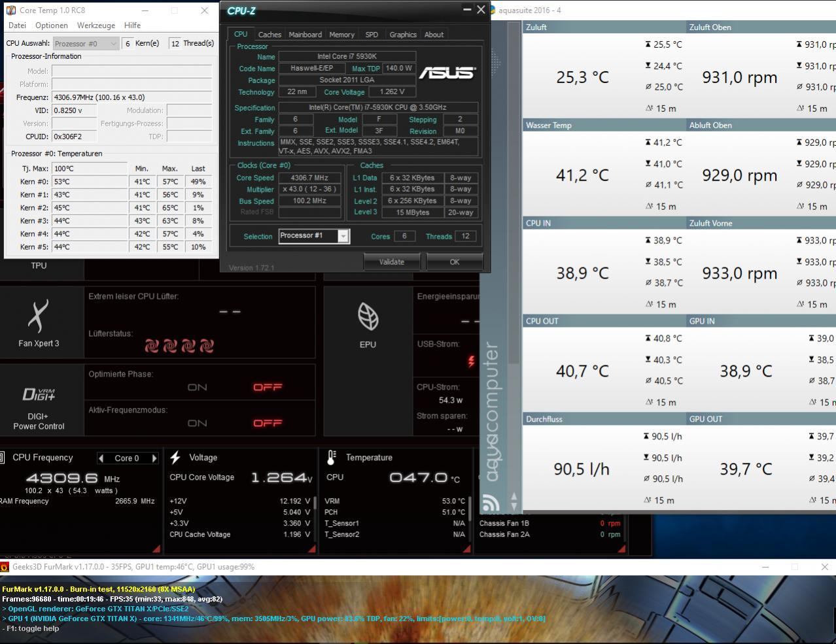Select the CPU tab in CPU-Z
The image size is (836, 644).
241,34
